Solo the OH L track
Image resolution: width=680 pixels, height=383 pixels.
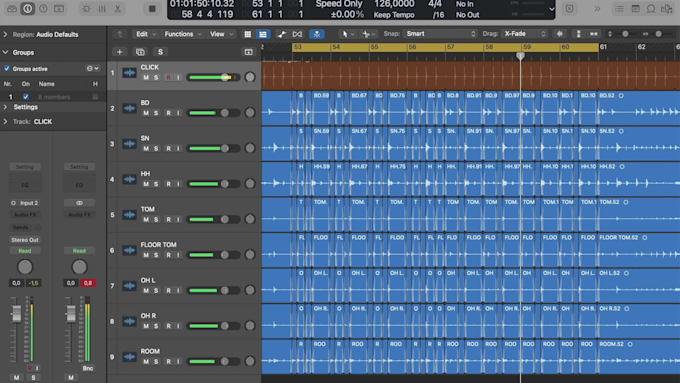point(156,291)
